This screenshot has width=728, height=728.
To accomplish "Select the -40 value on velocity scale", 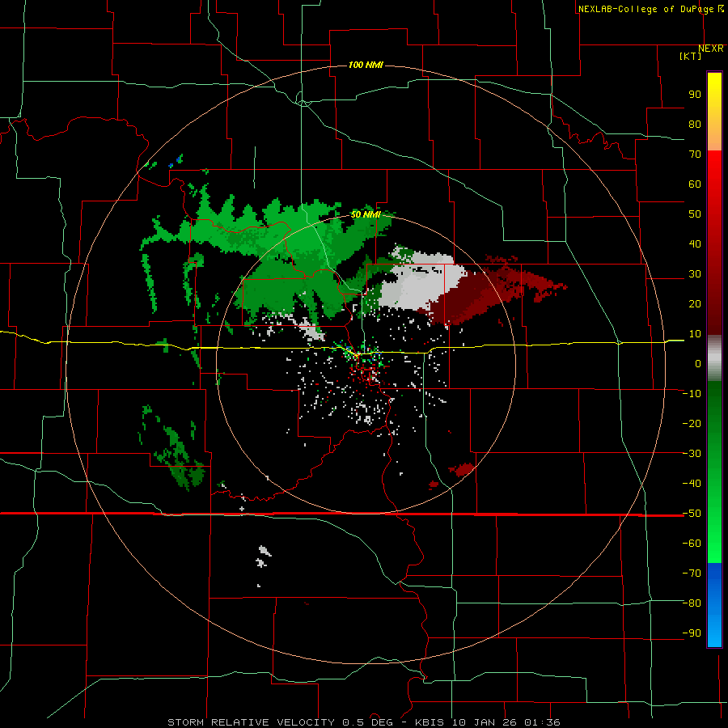I will coord(692,484).
